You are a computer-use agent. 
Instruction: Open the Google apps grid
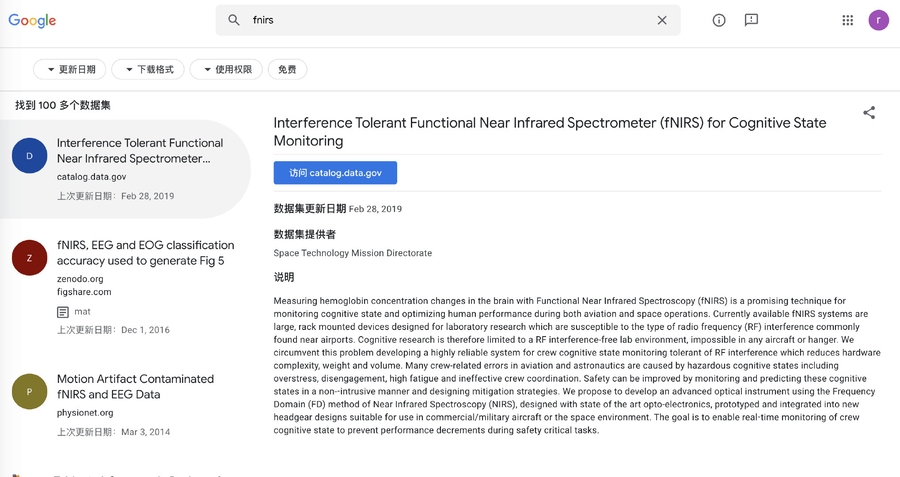[x=848, y=20]
